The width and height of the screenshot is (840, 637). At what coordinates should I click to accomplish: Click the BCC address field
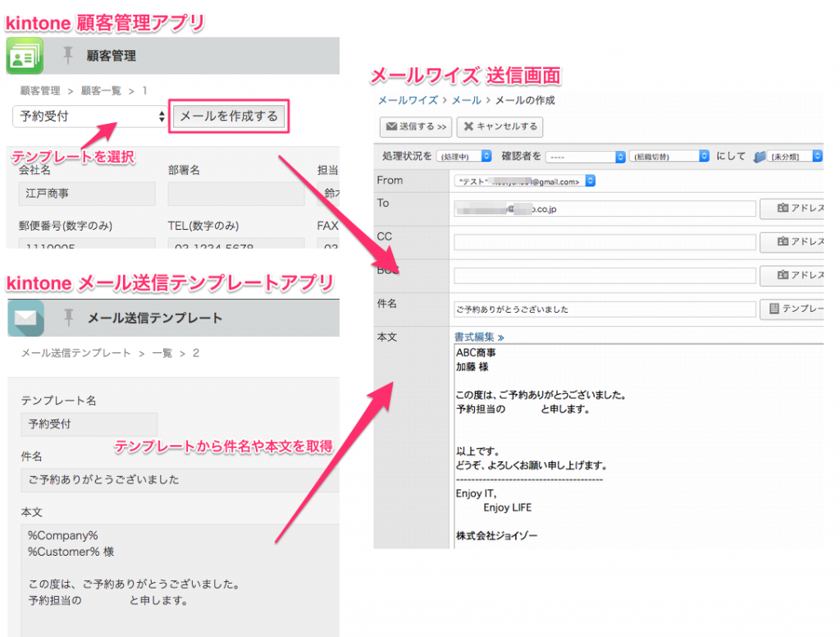pos(605,276)
